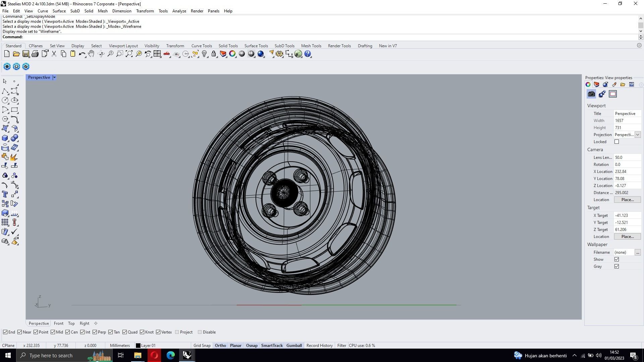Click the Lock objects padlock icon
Viewport: 644px width, 362px height.
(214, 54)
